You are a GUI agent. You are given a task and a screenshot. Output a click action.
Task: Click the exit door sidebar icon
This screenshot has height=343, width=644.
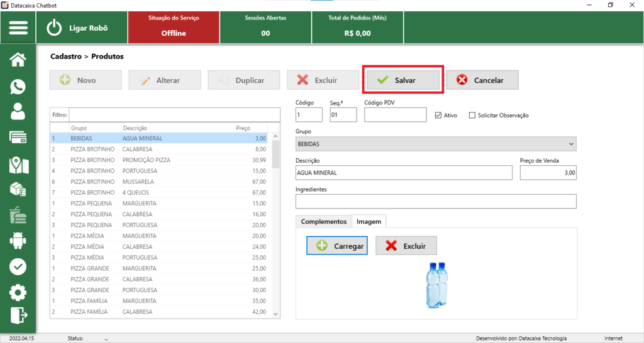18,315
